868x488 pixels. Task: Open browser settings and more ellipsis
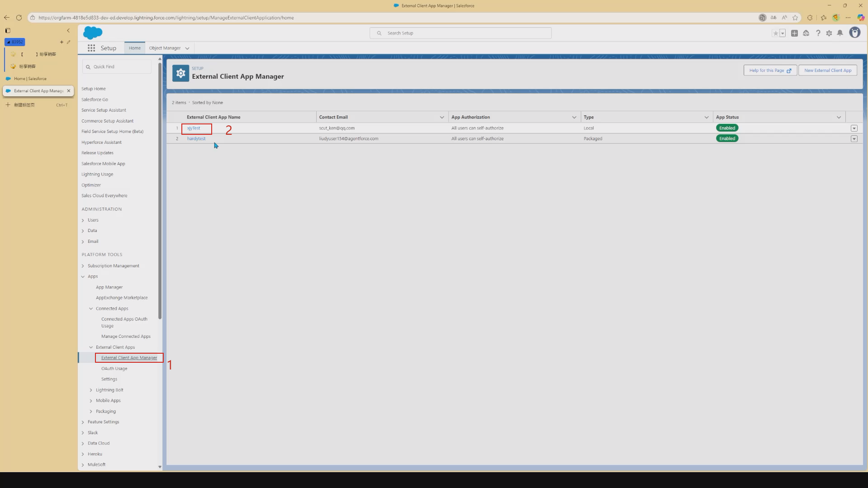click(848, 18)
